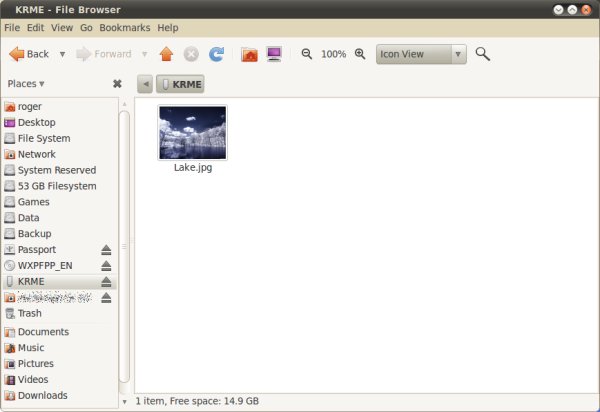Open the Icon View mode combo box
This screenshot has height=412, width=600.
point(421,54)
